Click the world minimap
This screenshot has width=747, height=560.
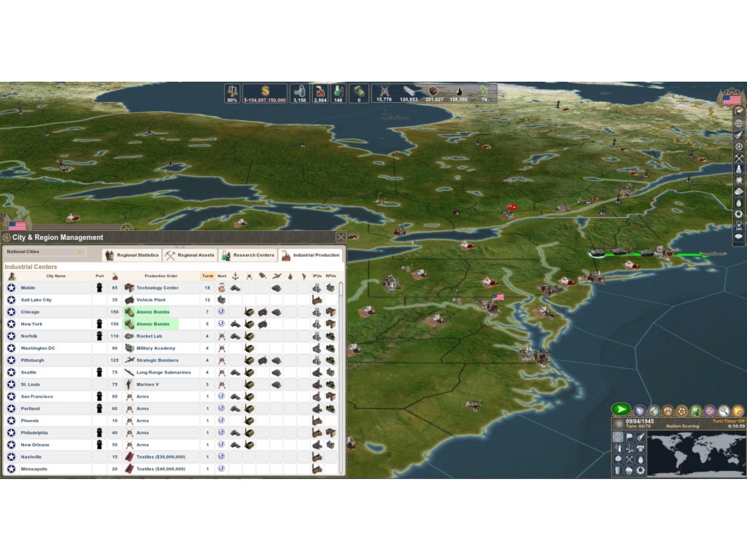pyautogui.click(x=695, y=454)
